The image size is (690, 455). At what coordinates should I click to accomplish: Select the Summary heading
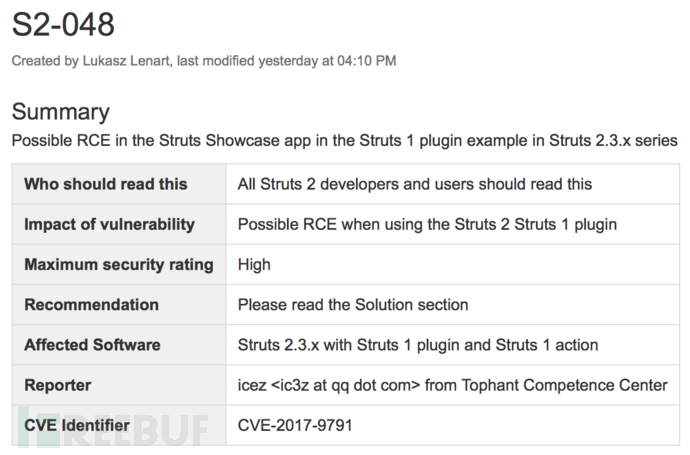(61, 111)
